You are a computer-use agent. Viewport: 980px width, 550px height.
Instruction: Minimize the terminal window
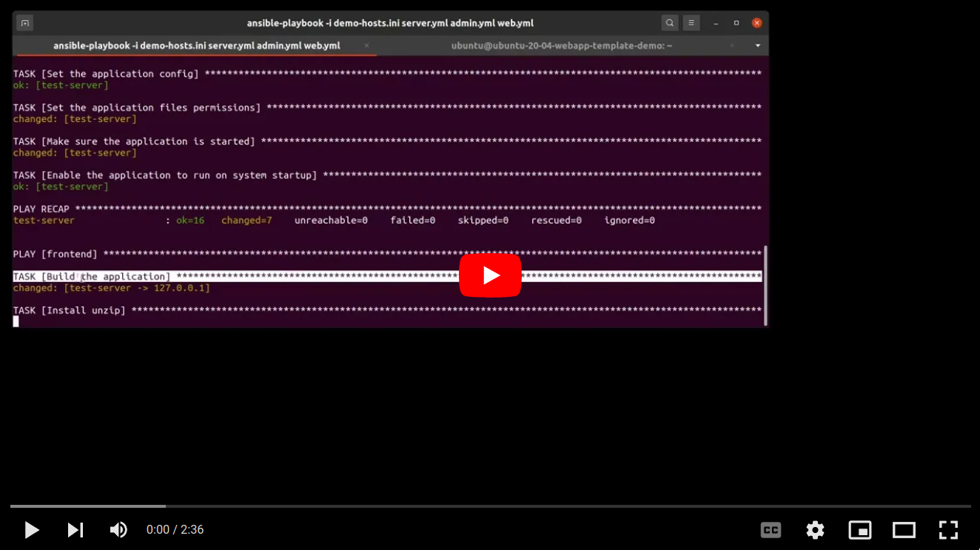(x=715, y=23)
